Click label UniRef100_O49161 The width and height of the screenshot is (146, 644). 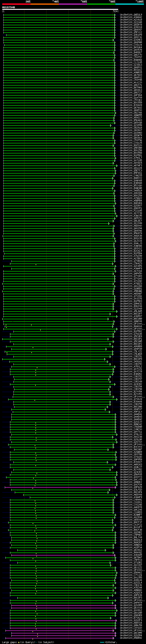pos(131,361)
